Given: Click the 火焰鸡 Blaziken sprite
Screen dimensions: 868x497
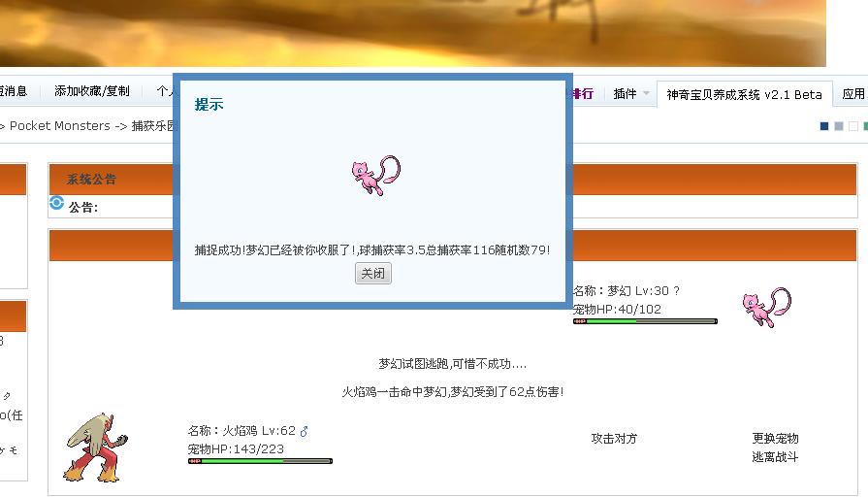Looking at the screenshot, I should [x=96, y=447].
